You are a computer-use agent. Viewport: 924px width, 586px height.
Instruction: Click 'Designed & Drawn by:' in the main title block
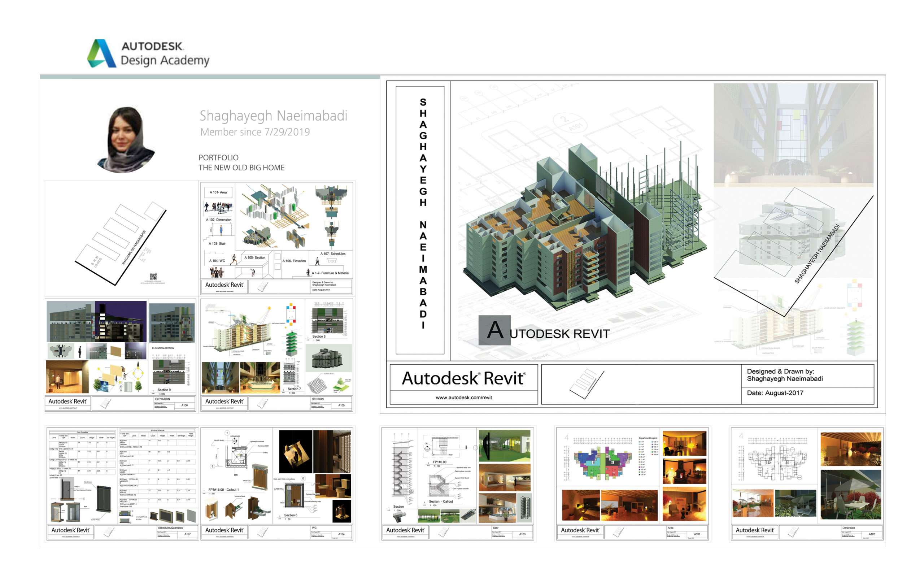[780, 372]
